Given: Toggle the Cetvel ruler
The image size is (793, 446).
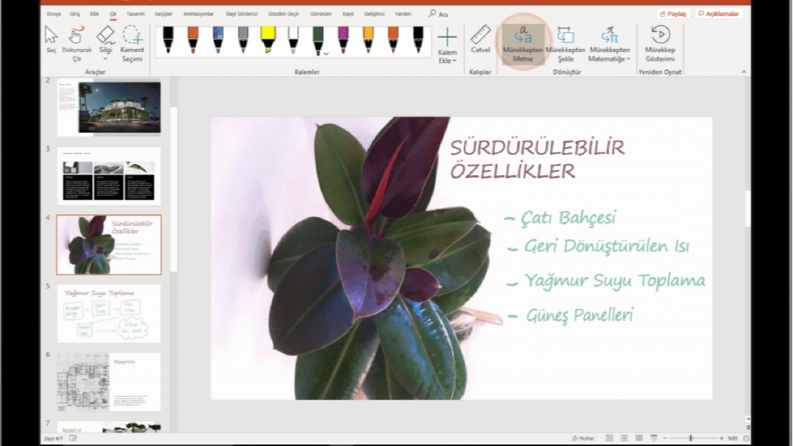Looking at the screenshot, I should coord(480,39).
